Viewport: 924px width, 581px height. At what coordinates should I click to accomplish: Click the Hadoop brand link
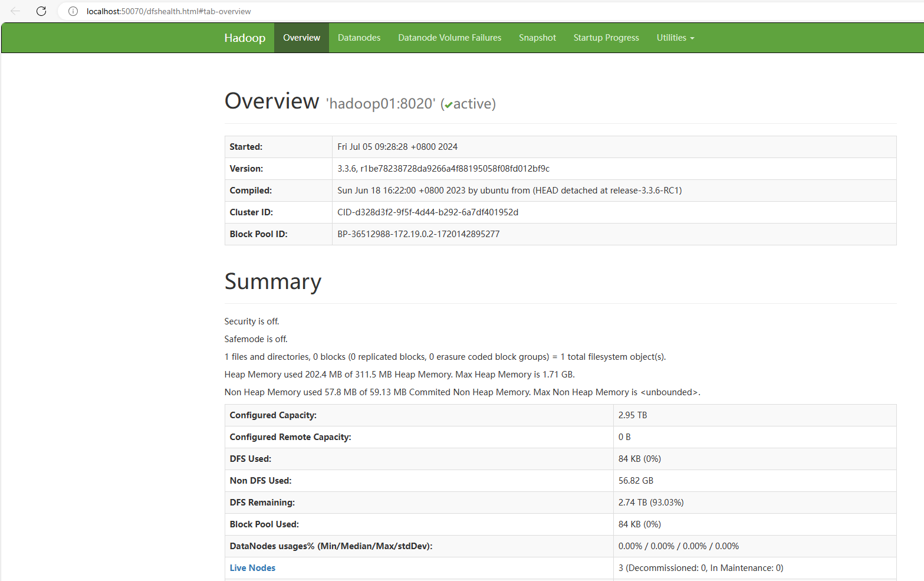coord(245,37)
